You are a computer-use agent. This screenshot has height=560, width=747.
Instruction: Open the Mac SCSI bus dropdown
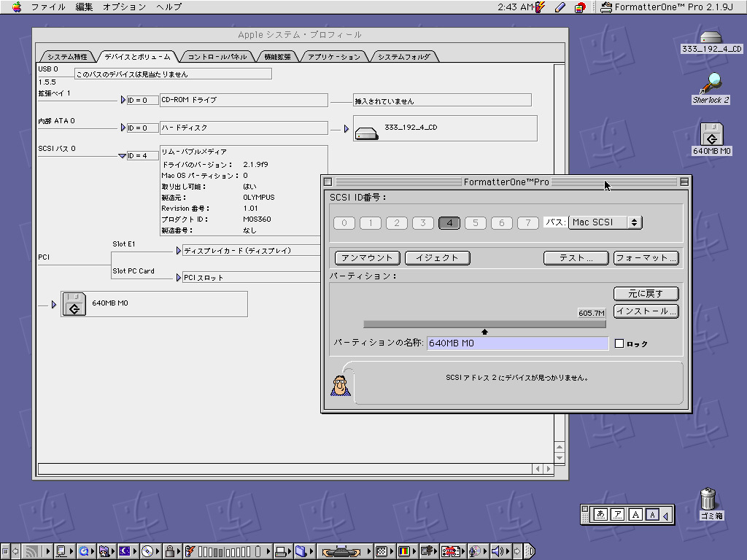tap(605, 222)
